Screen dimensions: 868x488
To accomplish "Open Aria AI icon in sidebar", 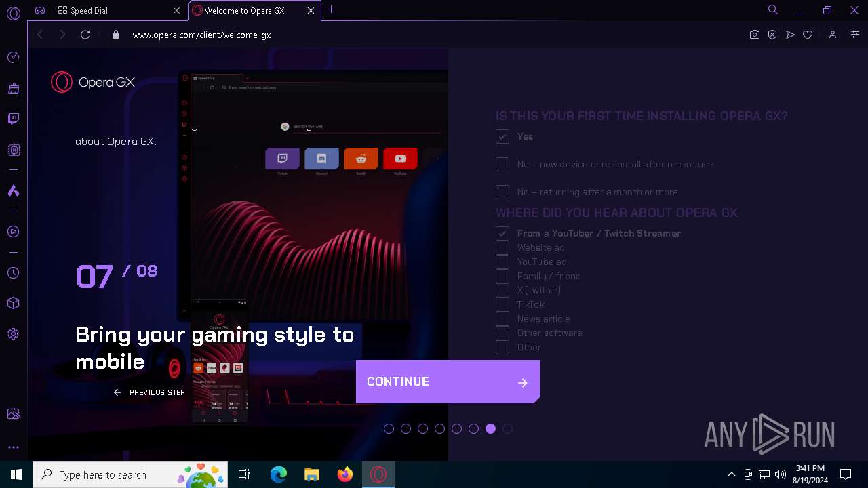I will click(x=13, y=191).
